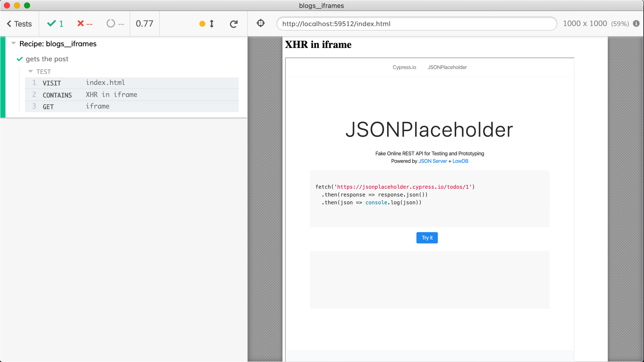This screenshot has width=644, height=362.
Task: Click the pending tests circle icon
Action: [110, 24]
